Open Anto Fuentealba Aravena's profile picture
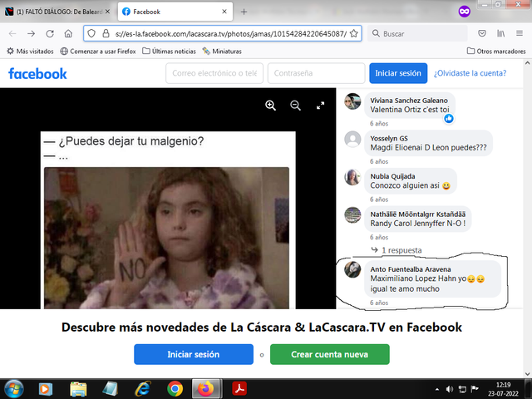Image resolution: width=532 pixels, height=399 pixels. (x=352, y=269)
